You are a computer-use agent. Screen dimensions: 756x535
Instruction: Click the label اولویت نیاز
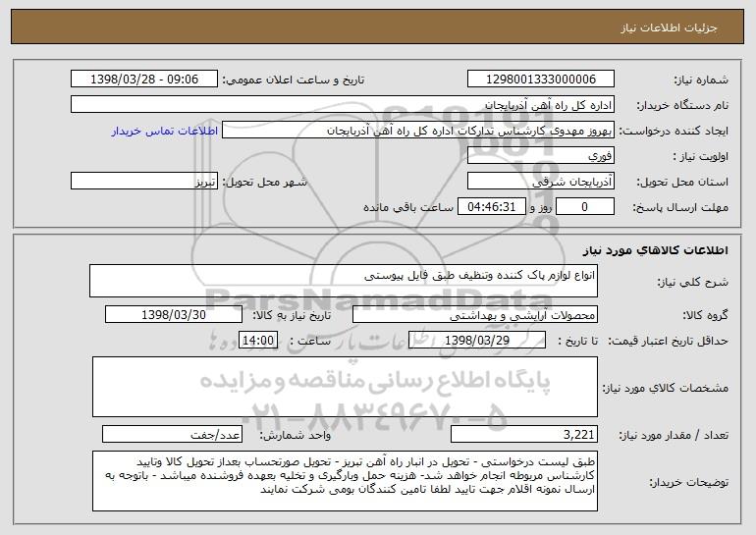point(701,157)
